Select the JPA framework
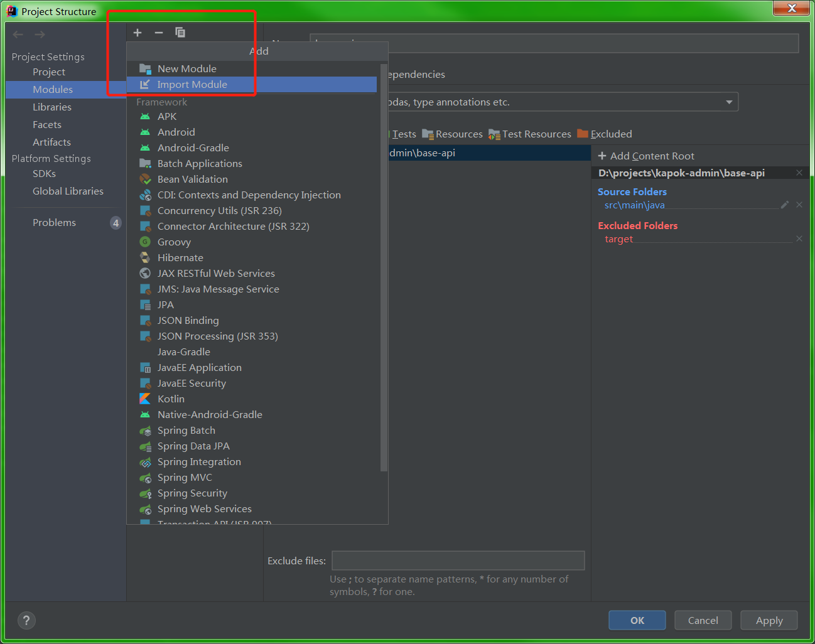The height and width of the screenshot is (644, 815). 253,305
